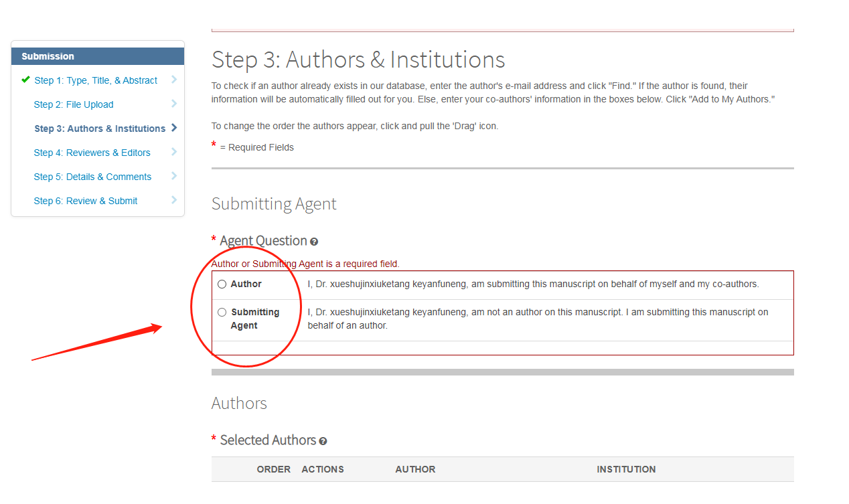Click the ORDER column header
This screenshot has height=504, width=849.
point(274,469)
